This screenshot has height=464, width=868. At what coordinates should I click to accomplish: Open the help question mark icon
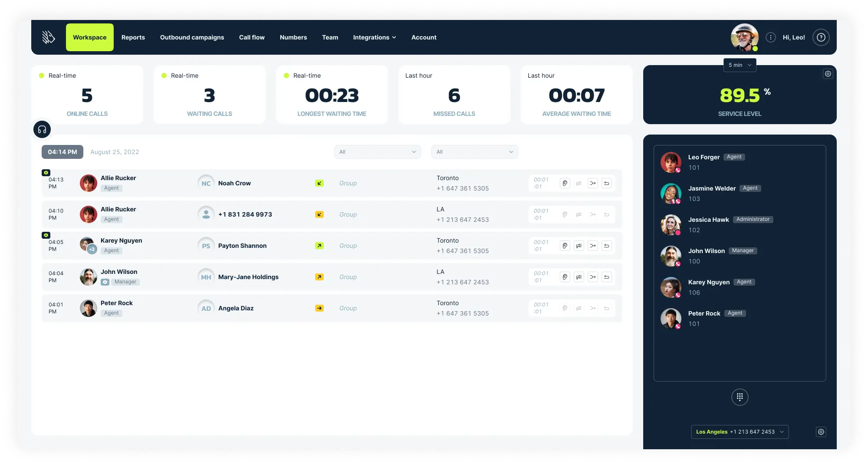(821, 37)
